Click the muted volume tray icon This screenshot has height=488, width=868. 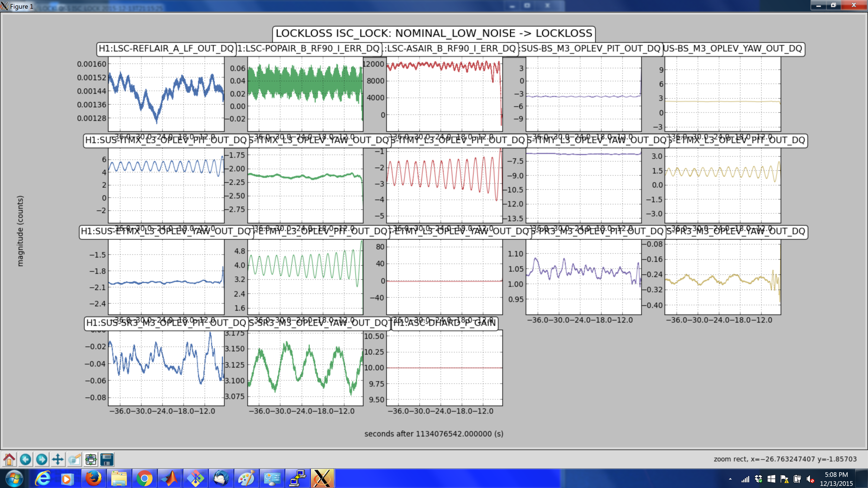pyautogui.click(x=810, y=479)
